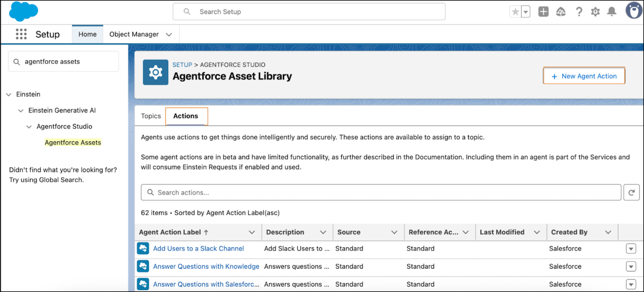Click Add Slack Users to ... description cell

297,248
